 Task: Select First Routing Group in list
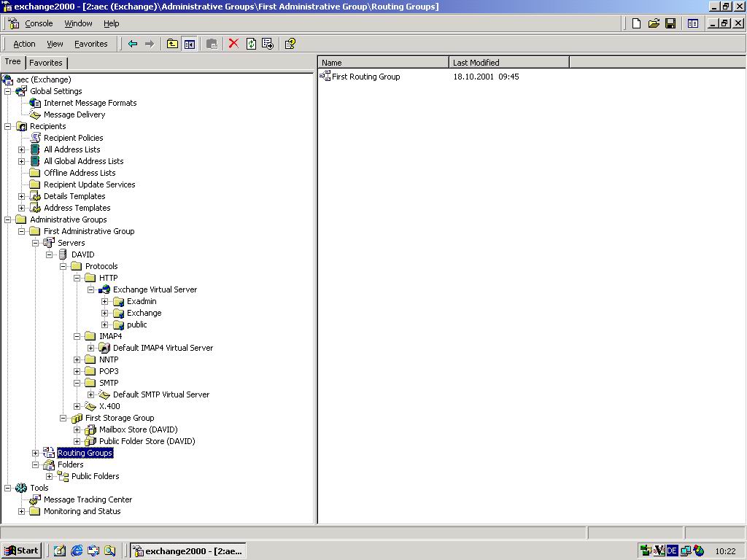coord(365,77)
